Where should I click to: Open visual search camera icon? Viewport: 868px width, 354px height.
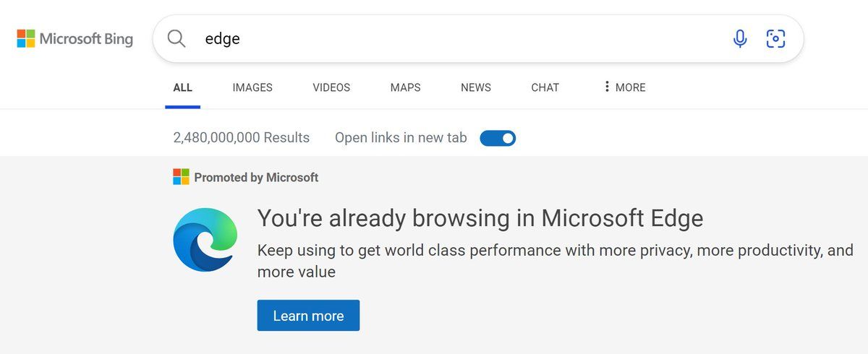pos(775,38)
